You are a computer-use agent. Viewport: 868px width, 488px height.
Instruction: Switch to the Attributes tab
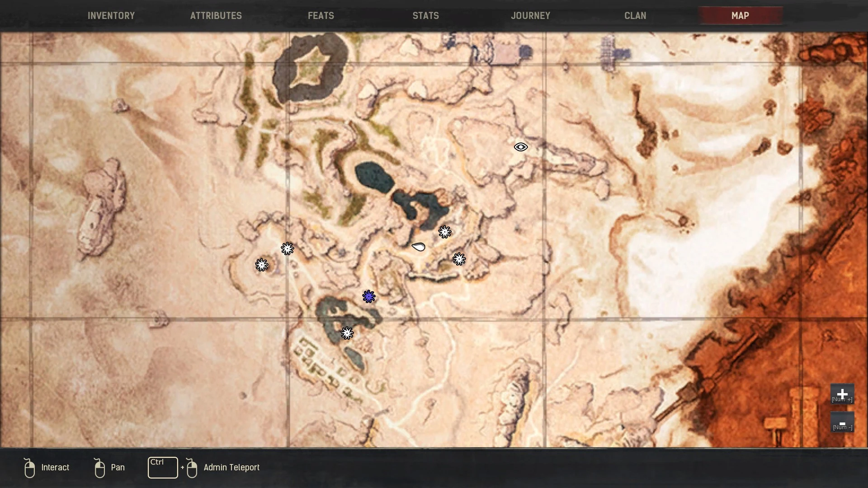[x=216, y=16]
